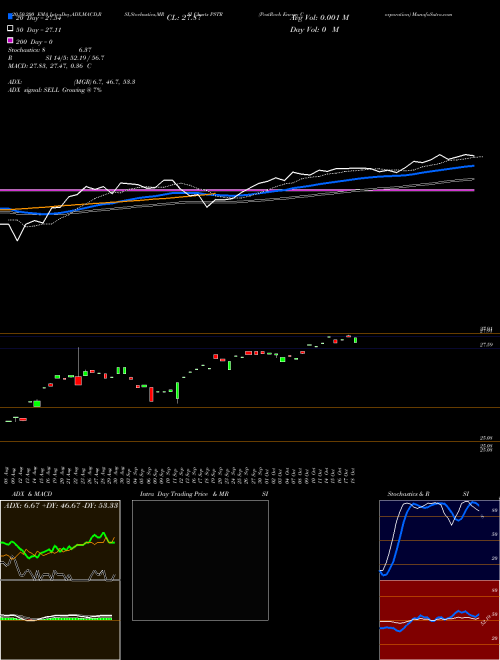The height and width of the screenshot is (660, 500).
Task: Select the '200 Day = 0' legend text
Action: (34, 42)
